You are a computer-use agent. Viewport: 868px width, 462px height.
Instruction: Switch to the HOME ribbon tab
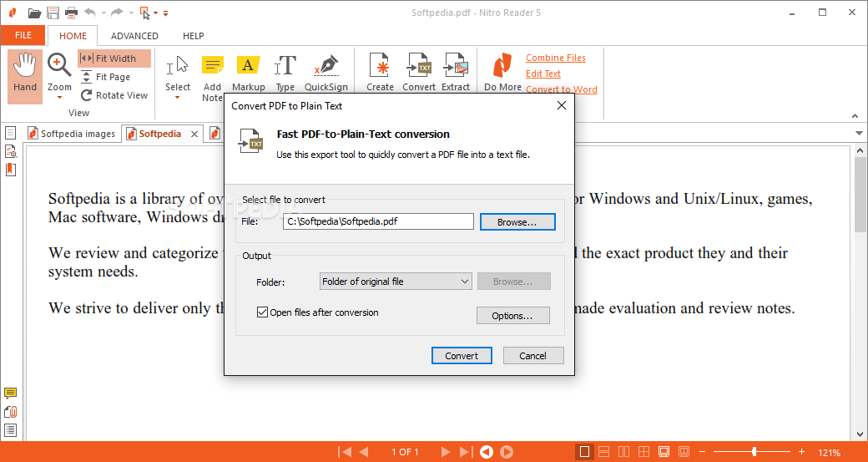pos(73,35)
